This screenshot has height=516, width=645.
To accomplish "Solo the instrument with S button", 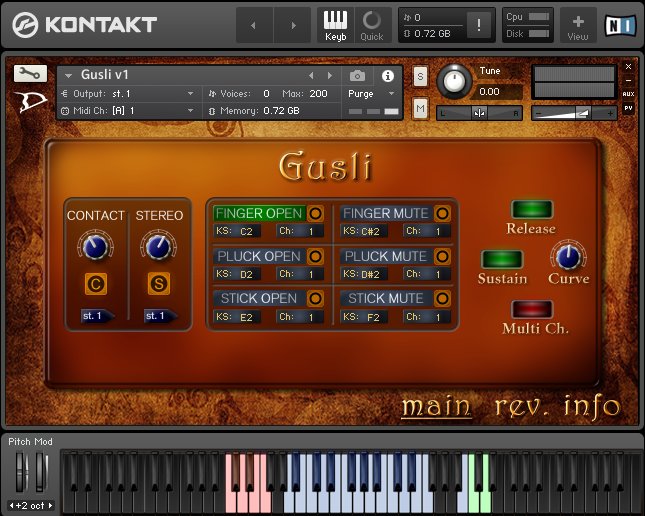I will (420, 77).
